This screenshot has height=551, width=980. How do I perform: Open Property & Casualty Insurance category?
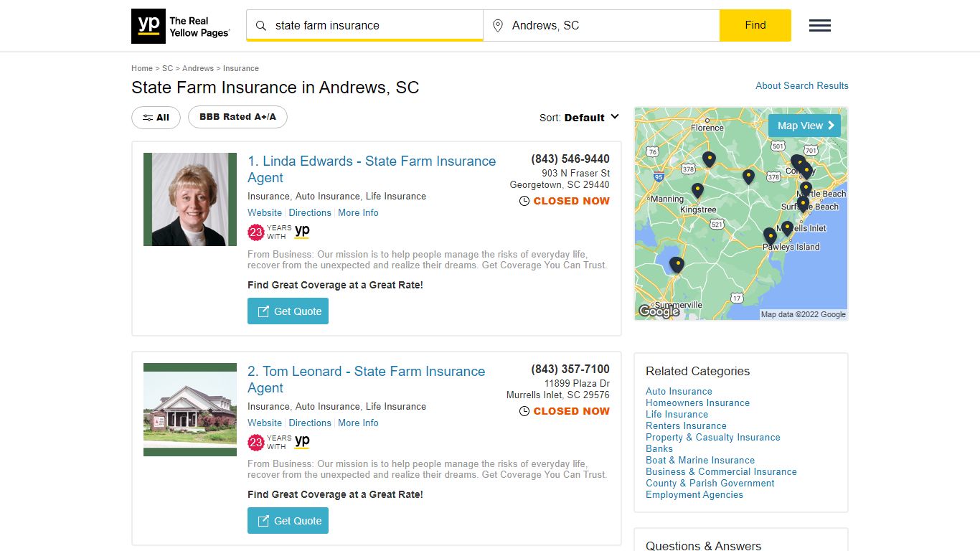(x=712, y=437)
